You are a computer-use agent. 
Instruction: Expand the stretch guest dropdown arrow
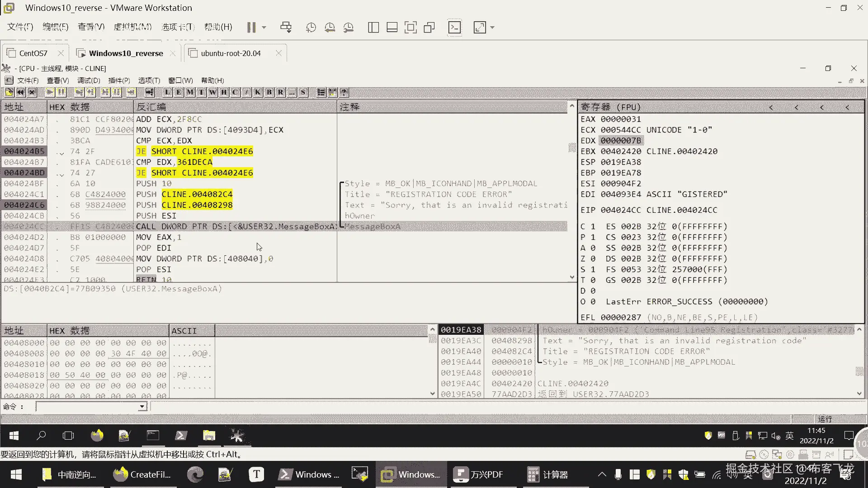tap(492, 28)
